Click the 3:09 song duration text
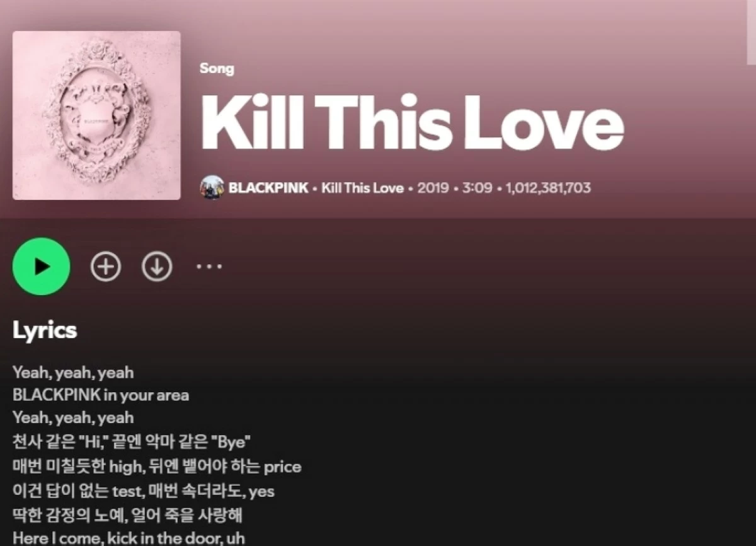This screenshot has width=756, height=546. 477,188
